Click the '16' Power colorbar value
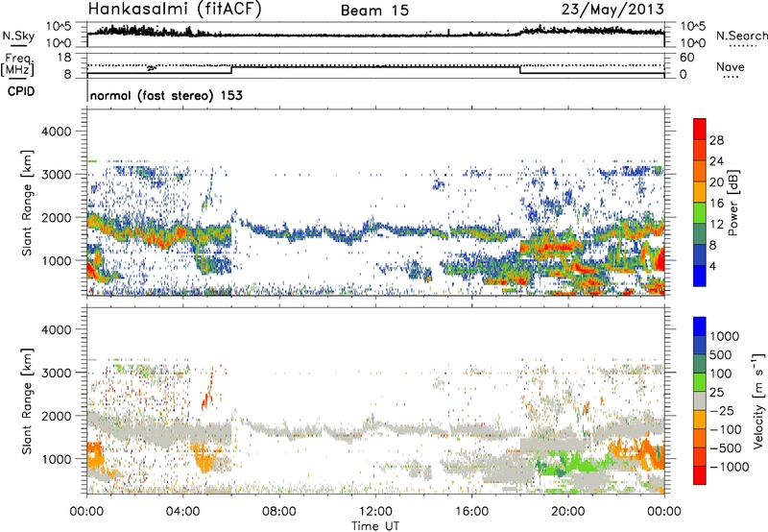Screen dimensions: 768x532 click(x=716, y=203)
